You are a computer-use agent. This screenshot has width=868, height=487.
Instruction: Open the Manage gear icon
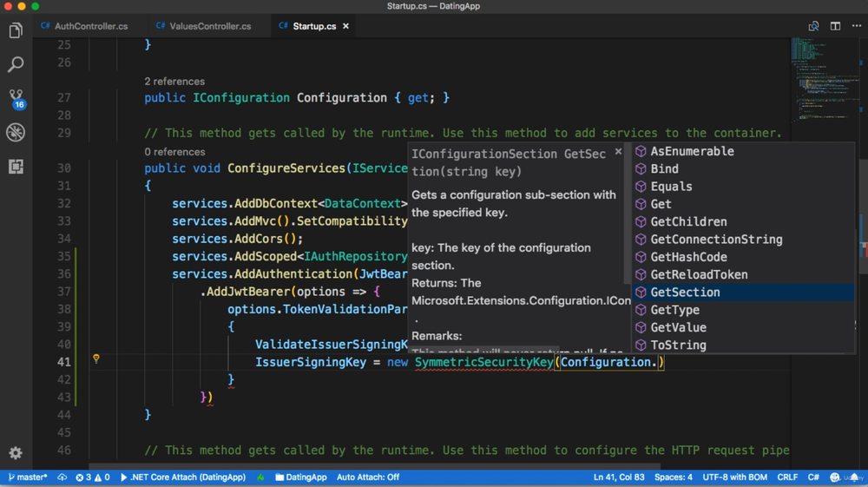pyautogui.click(x=16, y=452)
